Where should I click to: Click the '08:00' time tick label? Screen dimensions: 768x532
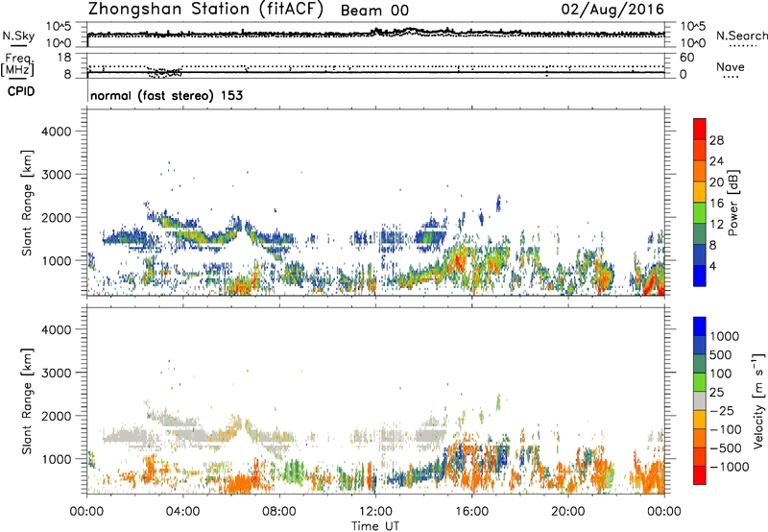[x=279, y=512]
